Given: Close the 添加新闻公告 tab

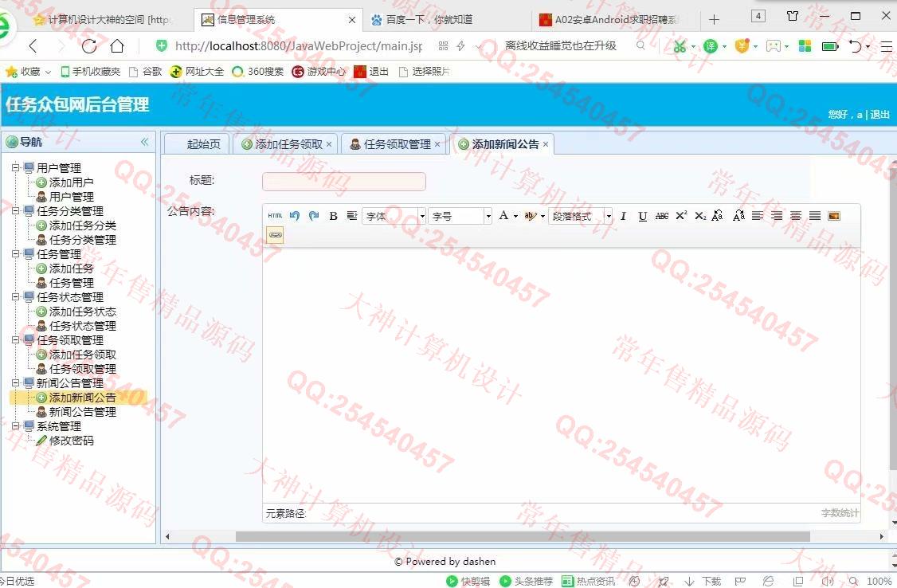Looking at the screenshot, I should click(545, 144).
